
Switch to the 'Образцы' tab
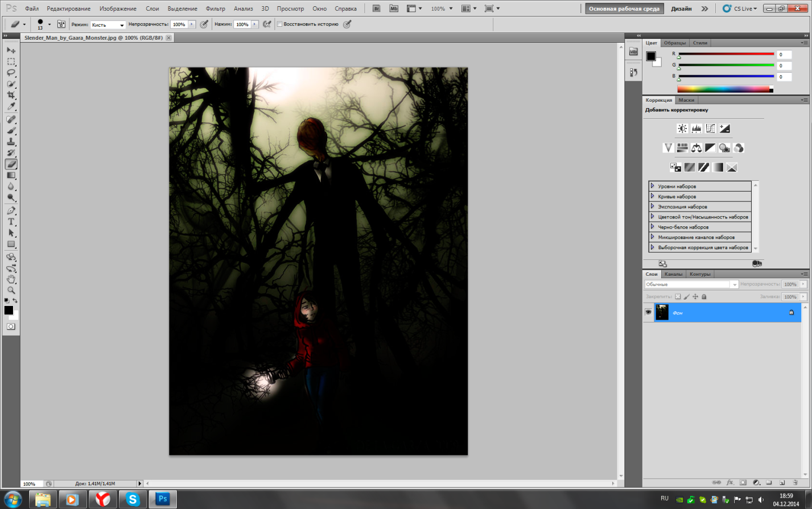click(675, 43)
